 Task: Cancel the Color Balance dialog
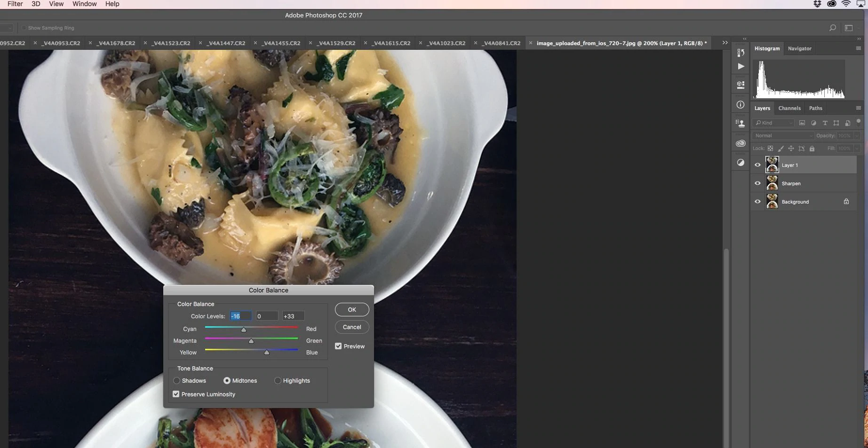[x=351, y=327]
